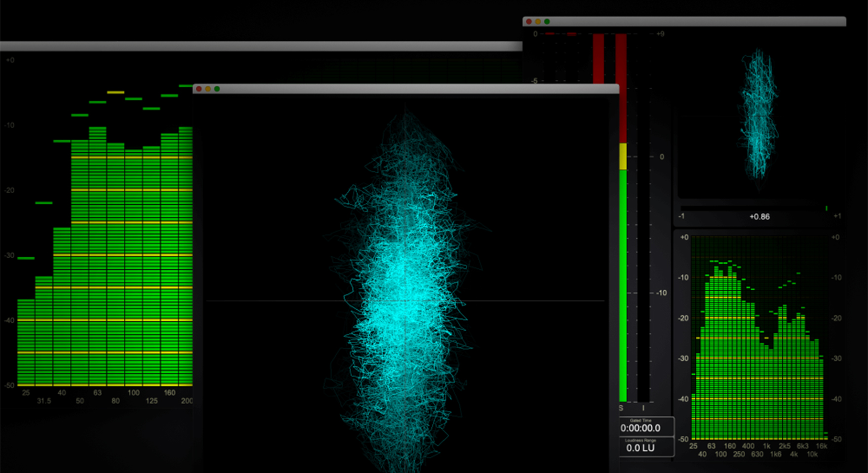Click the Loudness Range 0.0 LU readout
This screenshot has height=473, width=868.
pyautogui.click(x=640, y=447)
